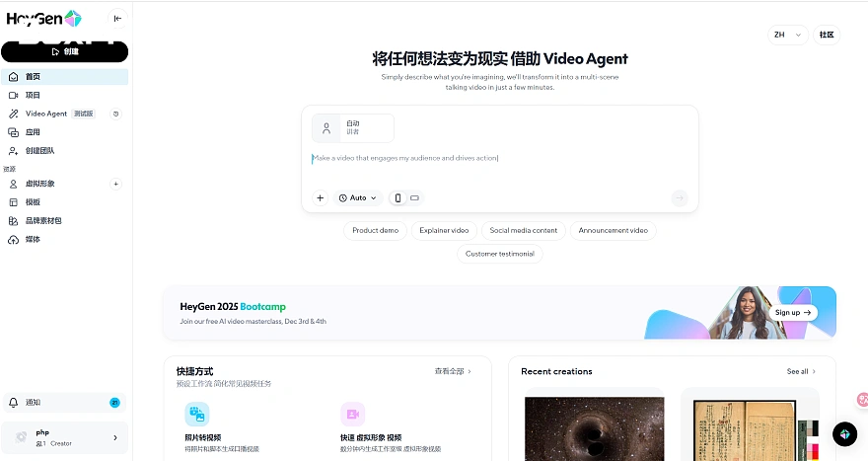Select the 自动 avatar chooser

(x=353, y=128)
